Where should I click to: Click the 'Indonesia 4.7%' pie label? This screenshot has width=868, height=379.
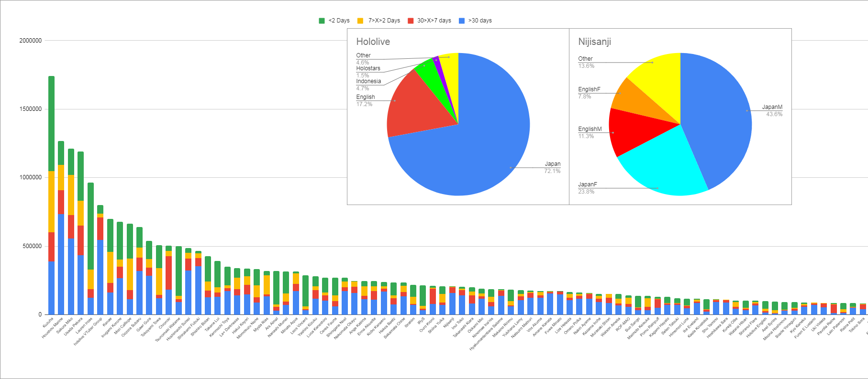[x=368, y=85]
